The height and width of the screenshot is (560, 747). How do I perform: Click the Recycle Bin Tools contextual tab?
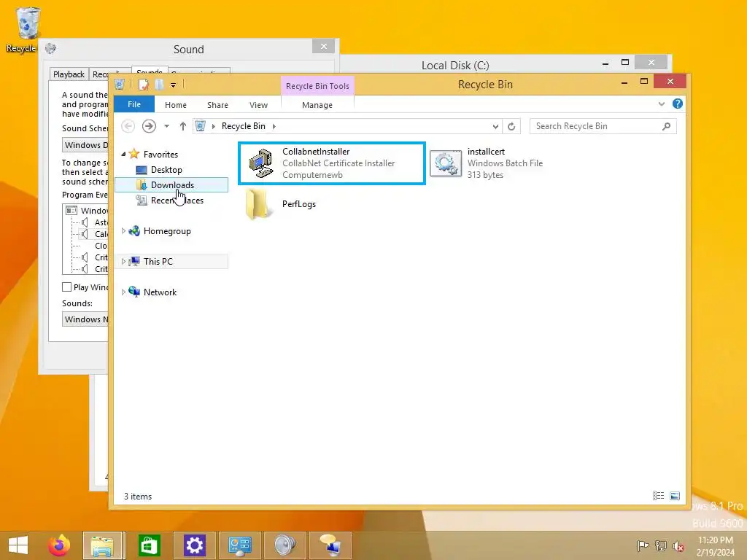317,86
